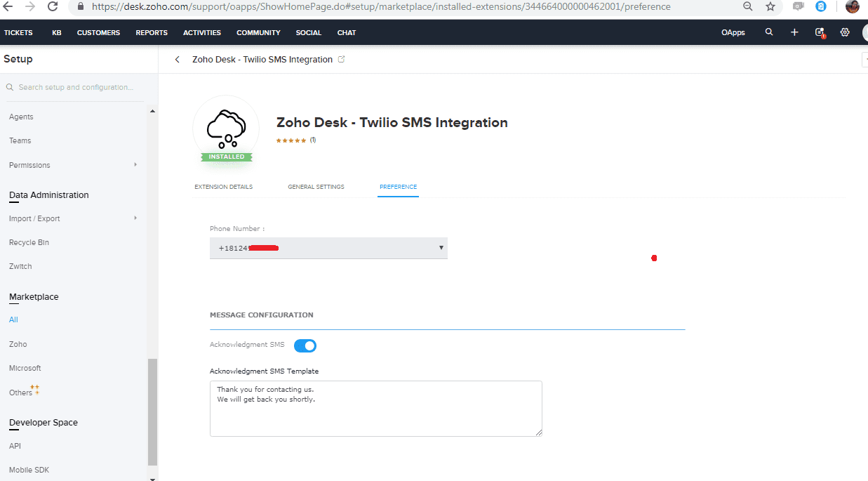Switch to the GENERAL SETTINGS tab
The image size is (868, 481).
click(x=316, y=187)
